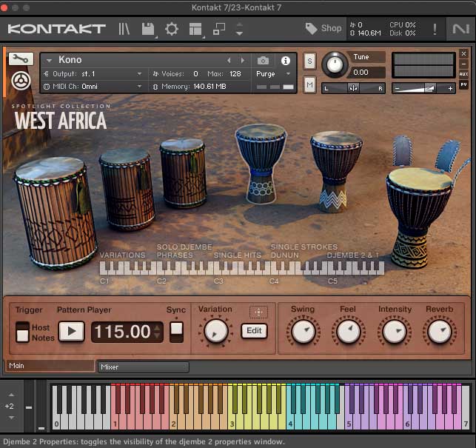Viewport: 476px width, 448px height.
Task: Click the Feel knob
Action: [349, 331]
